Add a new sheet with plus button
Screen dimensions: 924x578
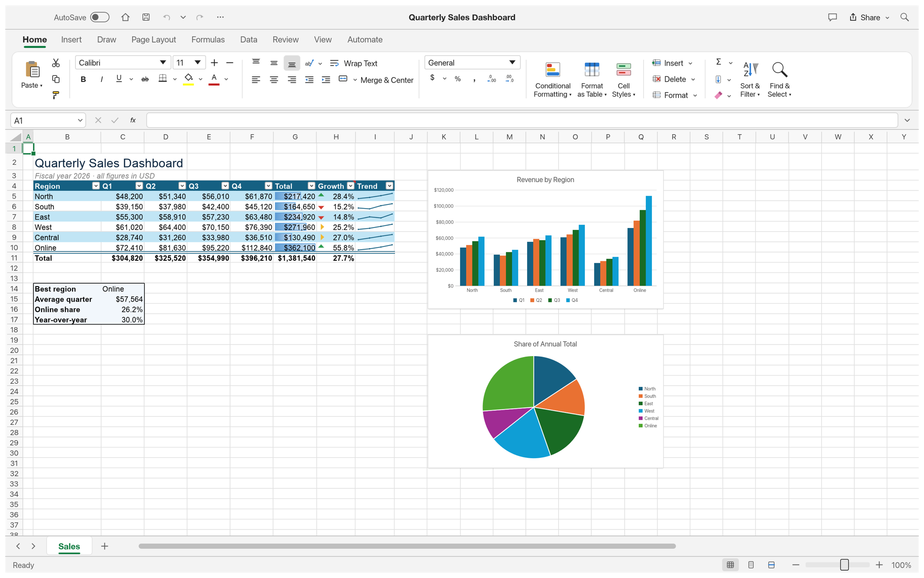(104, 546)
